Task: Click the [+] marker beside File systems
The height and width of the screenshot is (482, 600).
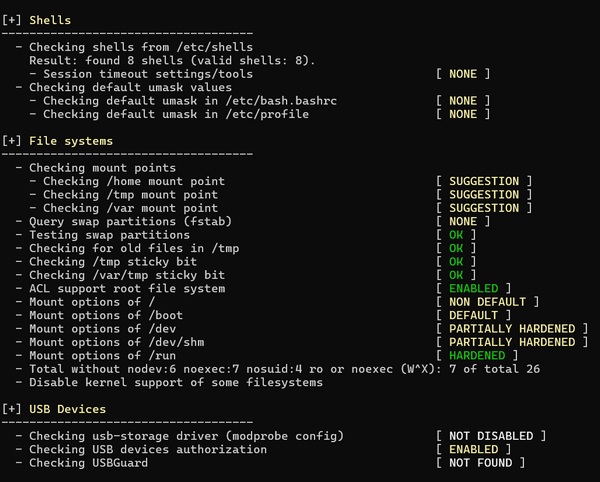Action: click(13, 141)
